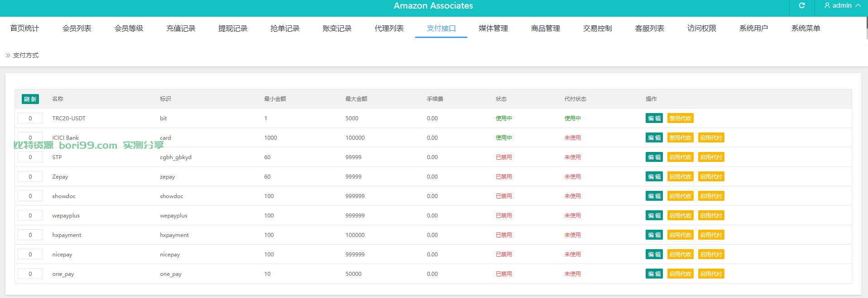Click 禁用代收 for ICICI Bank

681,137
